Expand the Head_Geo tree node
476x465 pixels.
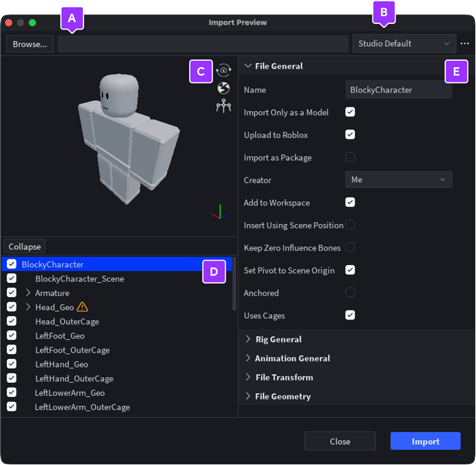[28, 307]
